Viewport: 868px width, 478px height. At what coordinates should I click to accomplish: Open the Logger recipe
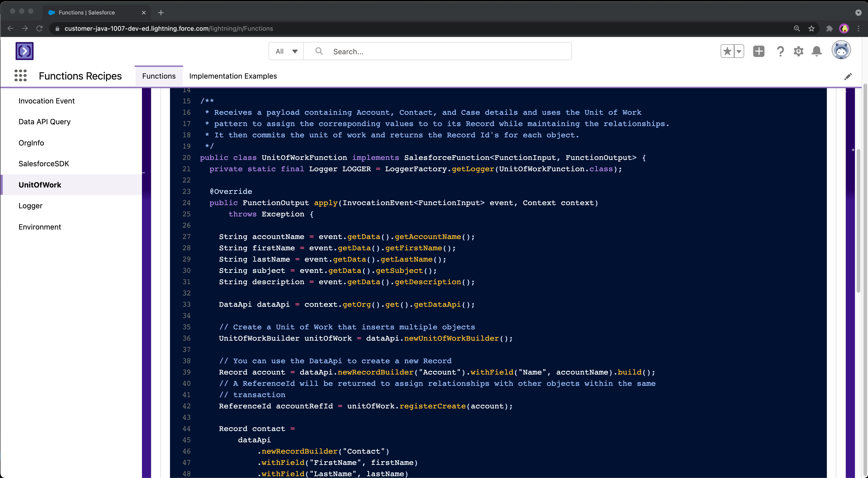coord(30,206)
